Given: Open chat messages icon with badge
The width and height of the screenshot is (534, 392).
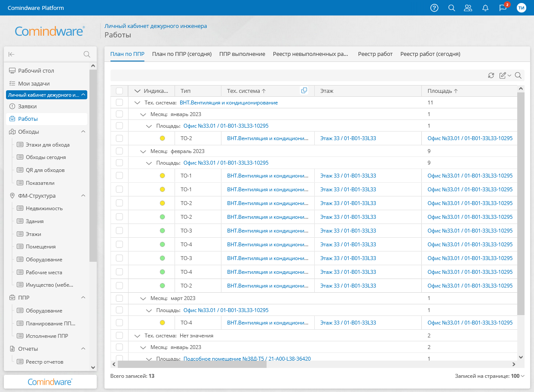Looking at the screenshot, I should pos(503,8).
